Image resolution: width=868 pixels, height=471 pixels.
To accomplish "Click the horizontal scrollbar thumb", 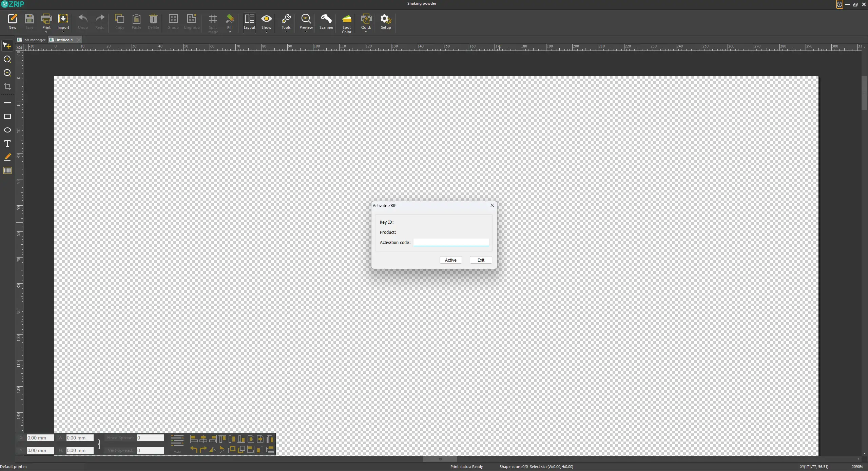I will coord(440,459).
